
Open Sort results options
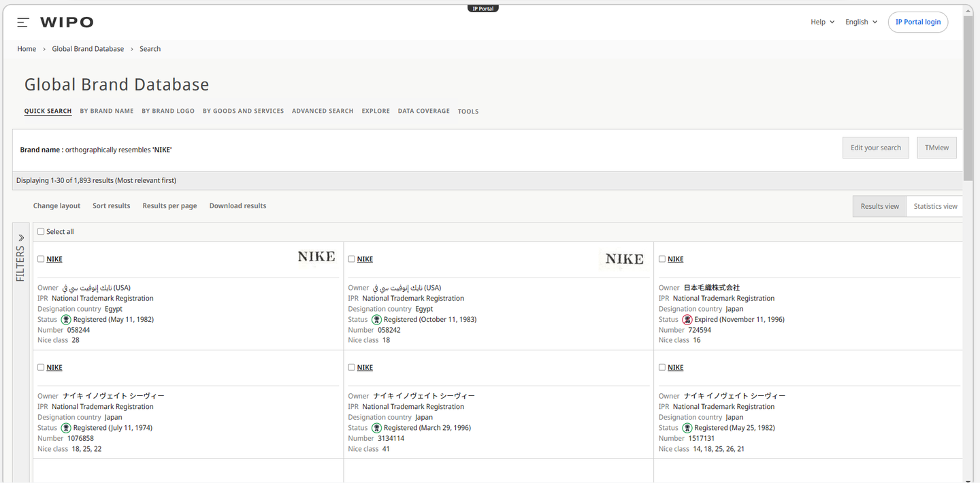[111, 205]
